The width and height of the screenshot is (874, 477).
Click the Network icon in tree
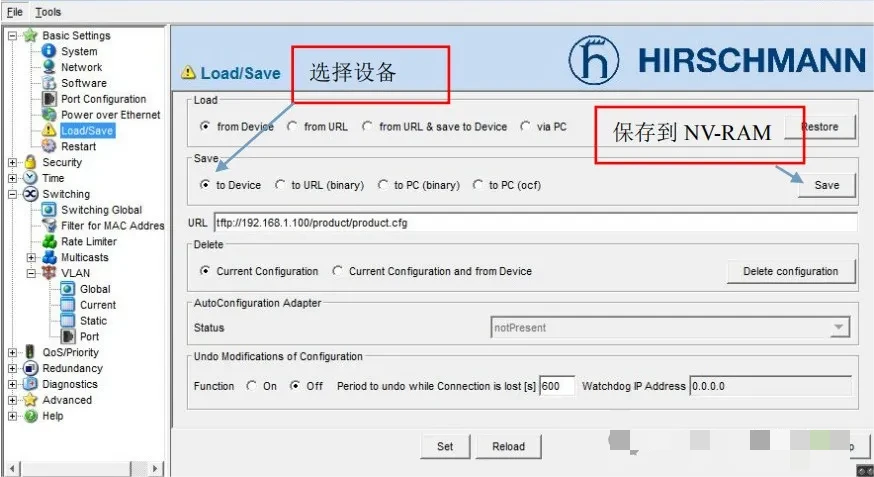coord(49,67)
